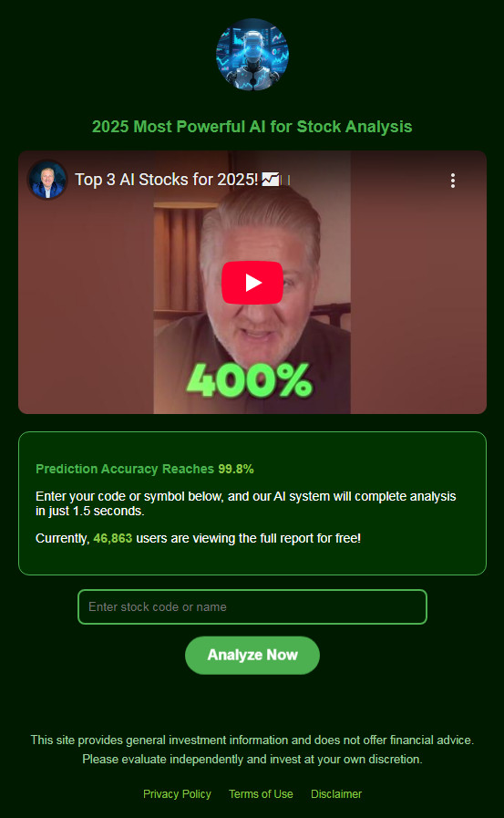The image size is (504, 818).
Task: Select the 99.8% accuracy figure
Action: pos(236,469)
